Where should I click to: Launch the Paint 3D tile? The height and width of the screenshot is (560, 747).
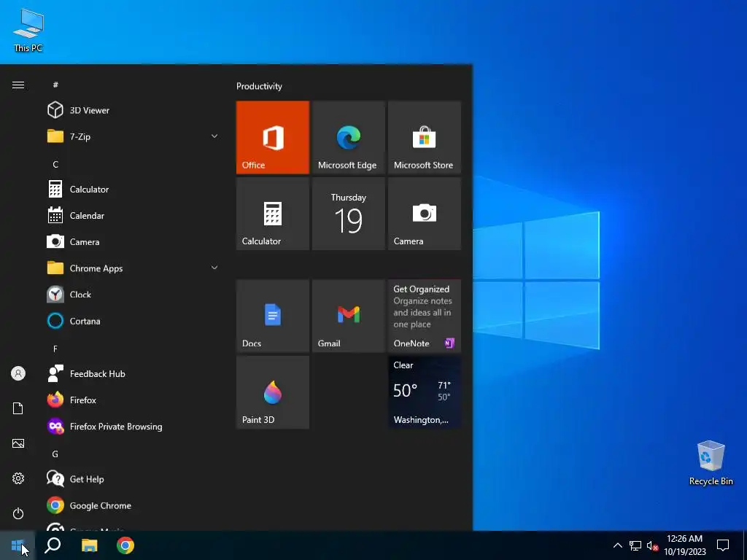[x=273, y=392]
